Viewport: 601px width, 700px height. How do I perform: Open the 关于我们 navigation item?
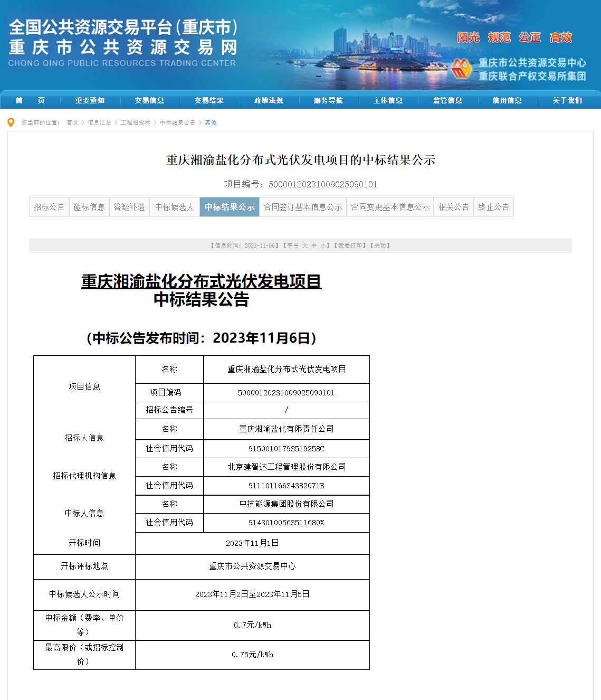567,100
